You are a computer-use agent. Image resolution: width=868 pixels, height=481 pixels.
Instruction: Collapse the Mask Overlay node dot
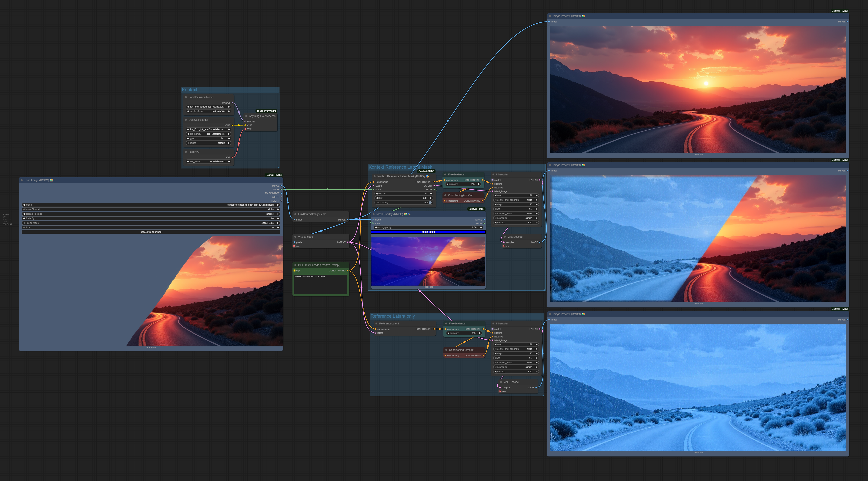coord(373,214)
